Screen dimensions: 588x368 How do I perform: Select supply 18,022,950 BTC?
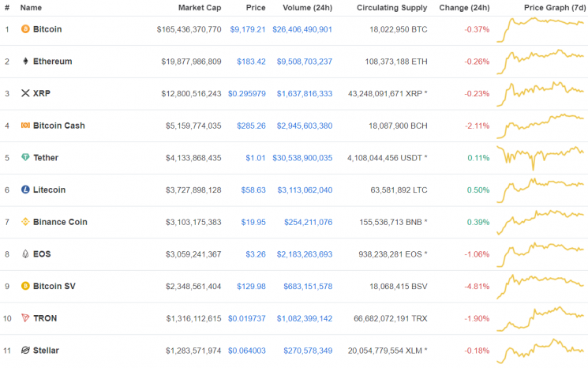click(399, 29)
